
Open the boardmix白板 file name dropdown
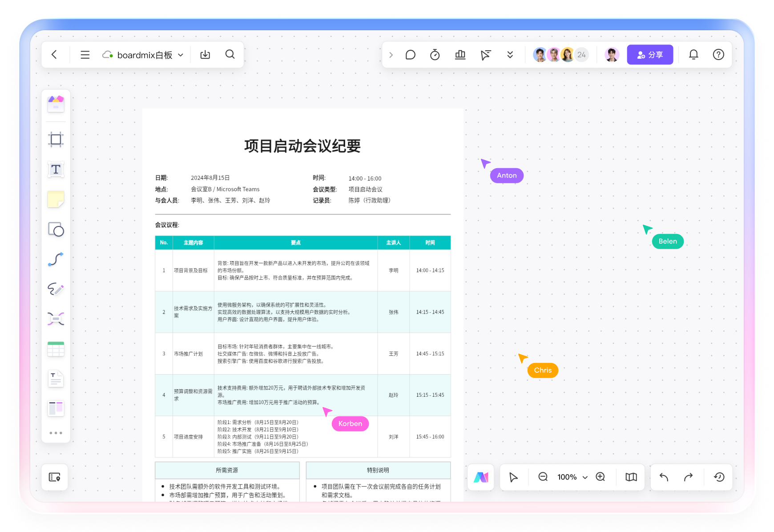pos(181,55)
